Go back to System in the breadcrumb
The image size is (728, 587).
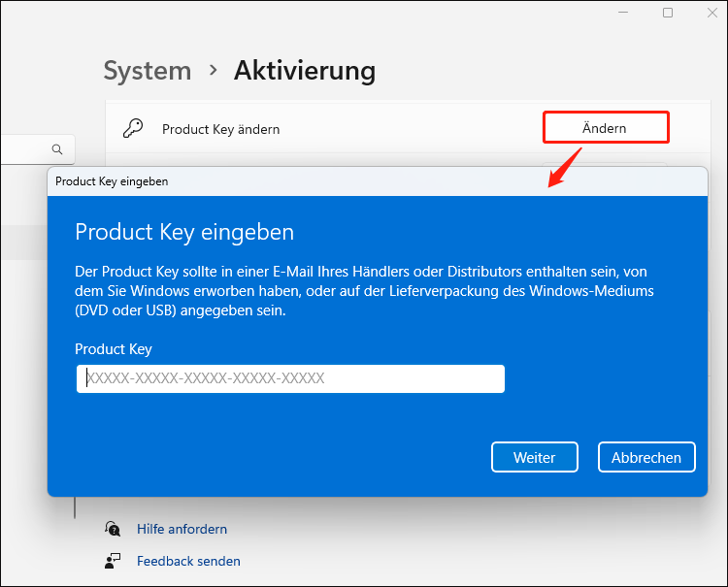tap(148, 71)
